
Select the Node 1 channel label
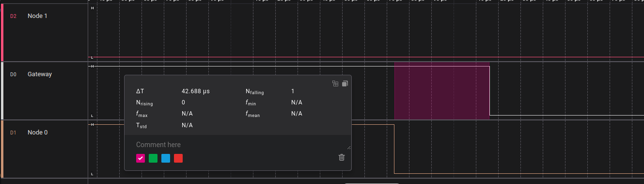click(37, 16)
